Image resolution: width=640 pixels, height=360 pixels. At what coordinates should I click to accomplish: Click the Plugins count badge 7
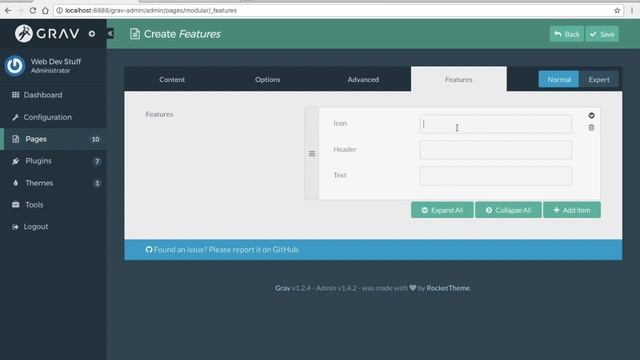[97, 162]
